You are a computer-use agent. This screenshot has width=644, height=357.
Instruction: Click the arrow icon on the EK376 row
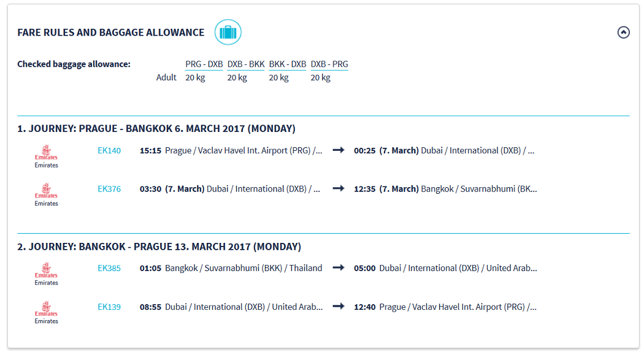(x=338, y=189)
